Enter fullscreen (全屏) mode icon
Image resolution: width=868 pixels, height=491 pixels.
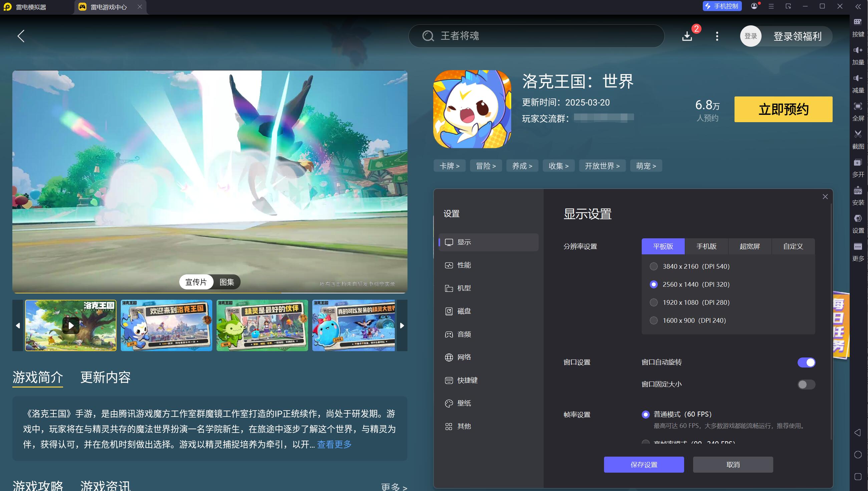pos(858,106)
